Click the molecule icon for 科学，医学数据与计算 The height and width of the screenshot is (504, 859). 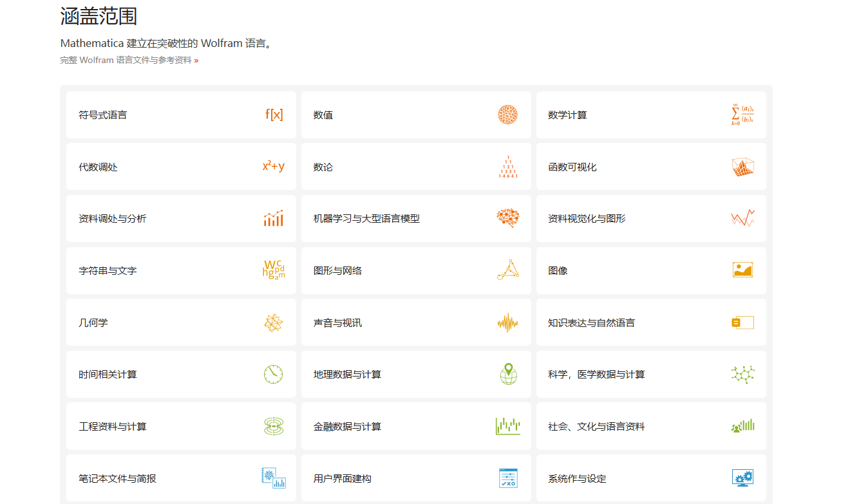(x=743, y=374)
